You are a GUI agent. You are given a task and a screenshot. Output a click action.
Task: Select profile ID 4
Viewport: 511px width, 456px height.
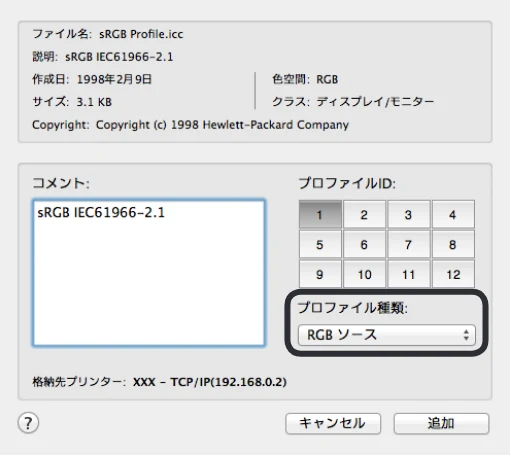(x=453, y=214)
